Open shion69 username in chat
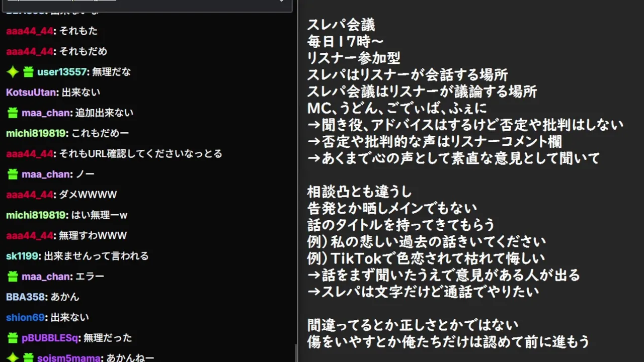This screenshot has height=362, width=644. pyautogui.click(x=26, y=317)
